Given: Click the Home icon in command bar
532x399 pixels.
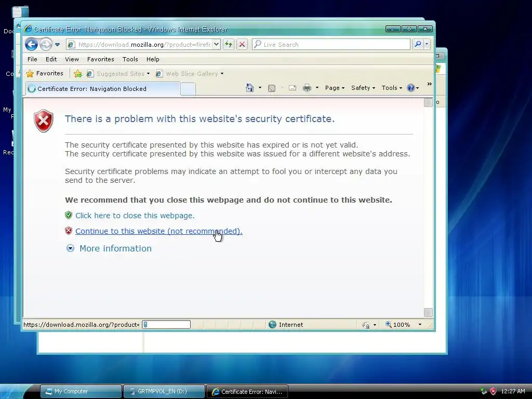Looking at the screenshot, I should tap(250, 88).
